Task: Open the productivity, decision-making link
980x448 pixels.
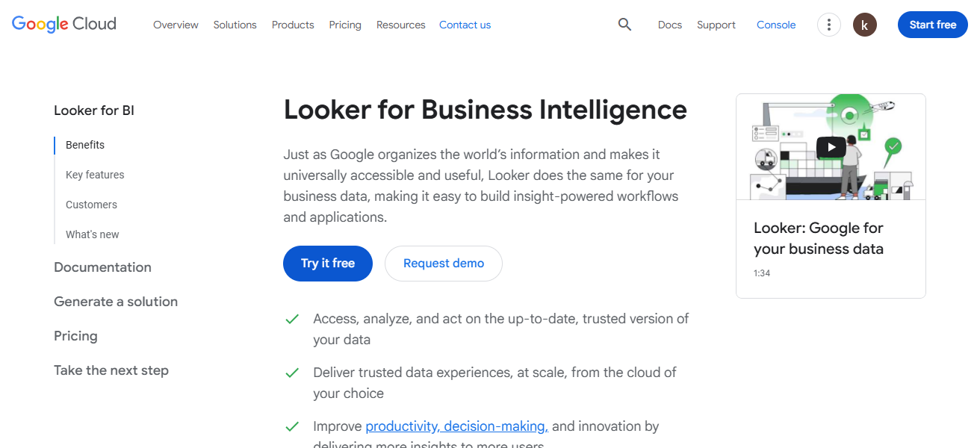Action: [456, 426]
